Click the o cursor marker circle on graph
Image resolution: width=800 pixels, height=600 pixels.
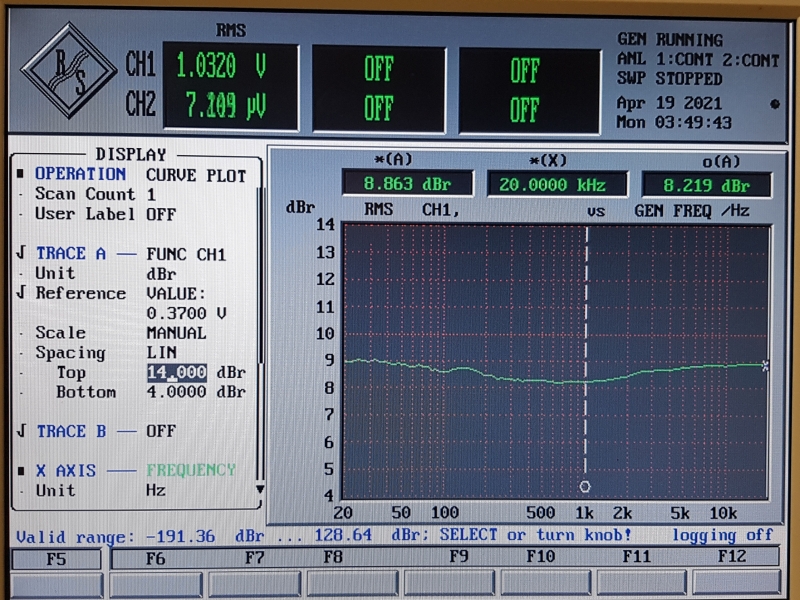pos(585,487)
